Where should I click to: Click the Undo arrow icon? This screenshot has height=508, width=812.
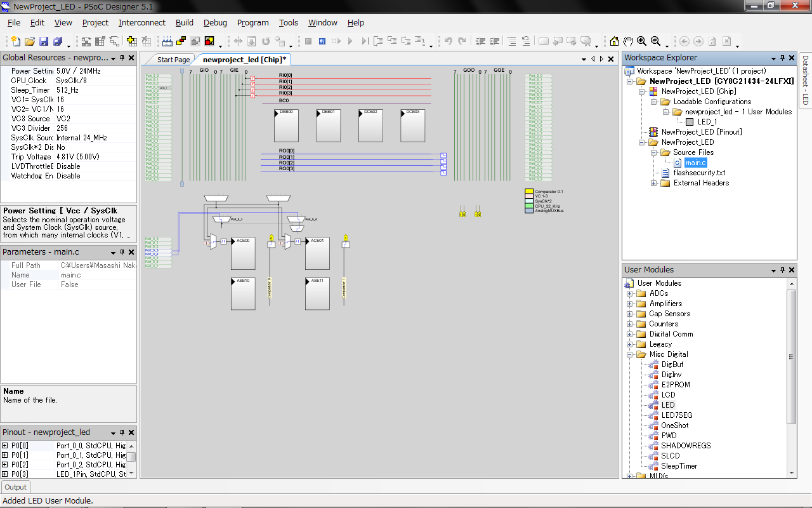click(449, 41)
